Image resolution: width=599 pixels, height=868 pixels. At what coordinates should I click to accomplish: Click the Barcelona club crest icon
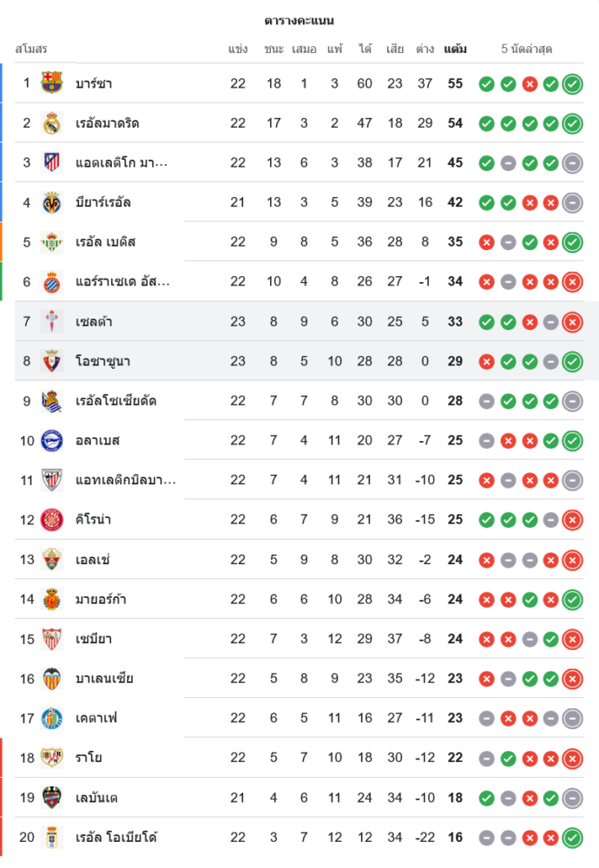coord(52,83)
